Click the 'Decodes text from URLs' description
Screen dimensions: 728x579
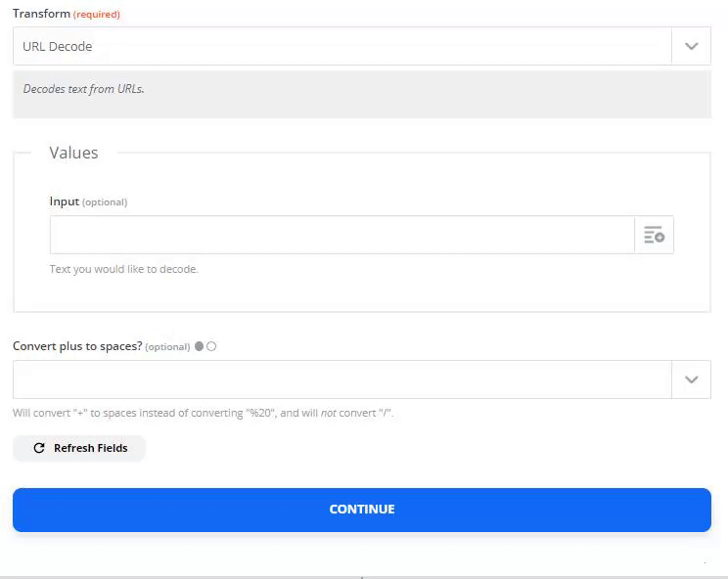(x=83, y=89)
